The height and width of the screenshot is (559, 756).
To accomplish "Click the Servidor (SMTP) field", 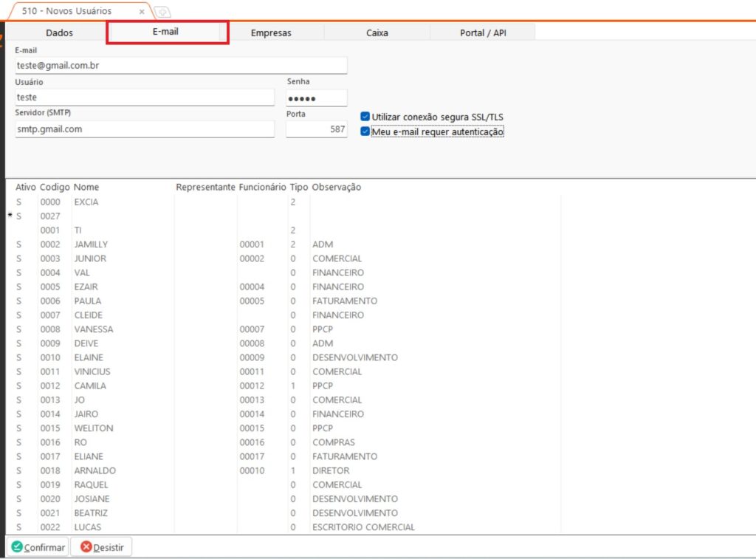I will (x=145, y=129).
